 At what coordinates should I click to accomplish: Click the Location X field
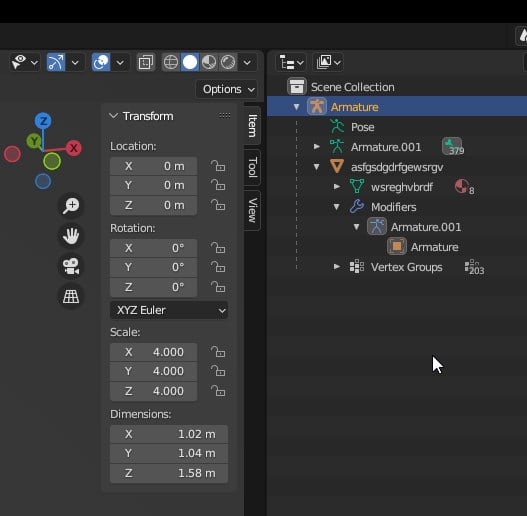click(154, 166)
